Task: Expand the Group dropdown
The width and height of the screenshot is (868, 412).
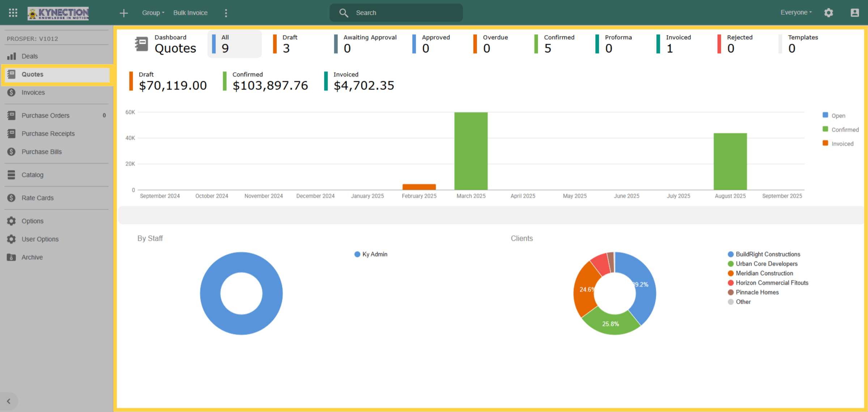Action: 153,13
